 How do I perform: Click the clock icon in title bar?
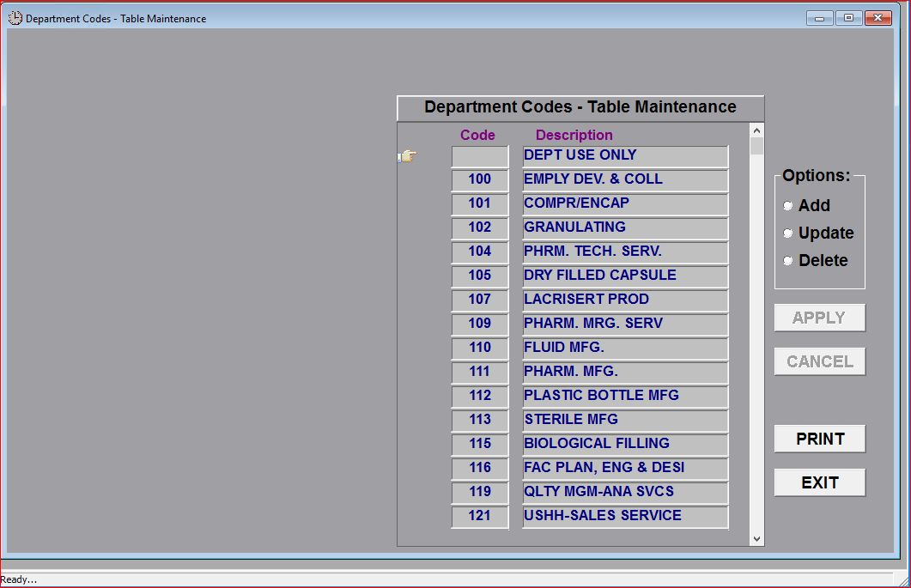click(x=15, y=18)
